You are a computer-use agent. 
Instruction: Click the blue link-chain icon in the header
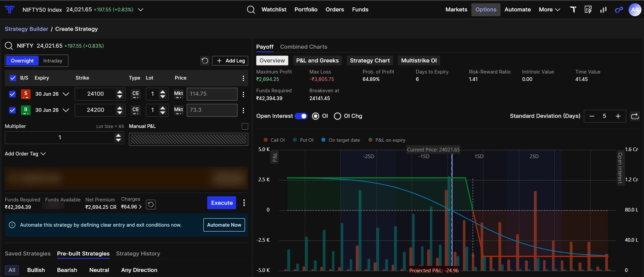click(x=619, y=10)
